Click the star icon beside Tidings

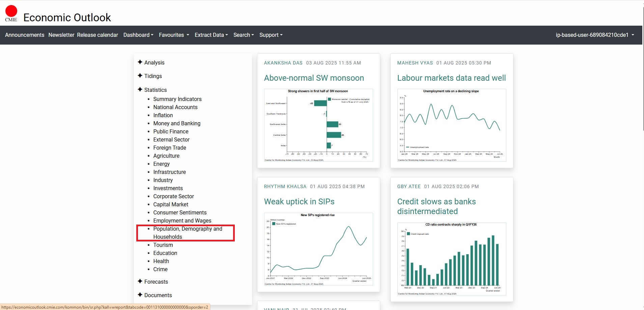(140, 76)
